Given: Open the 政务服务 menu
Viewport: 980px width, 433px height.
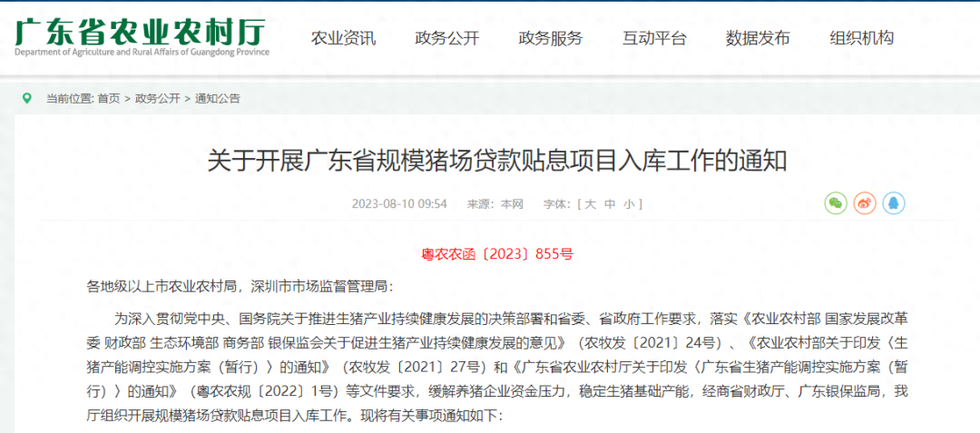Looking at the screenshot, I should pyautogui.click(x=551, y=38).
